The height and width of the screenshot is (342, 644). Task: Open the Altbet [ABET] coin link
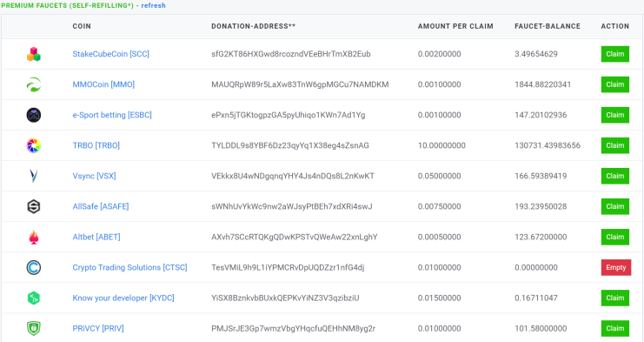coord(96,237)
